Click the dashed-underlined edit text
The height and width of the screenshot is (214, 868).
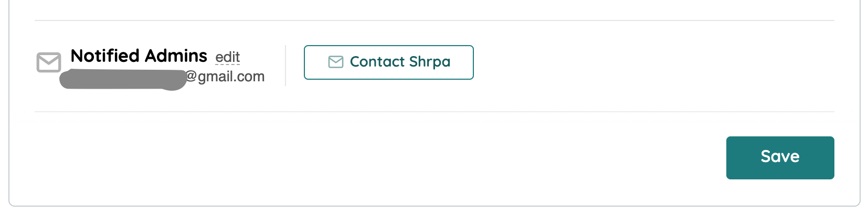(x=228, y=57)
